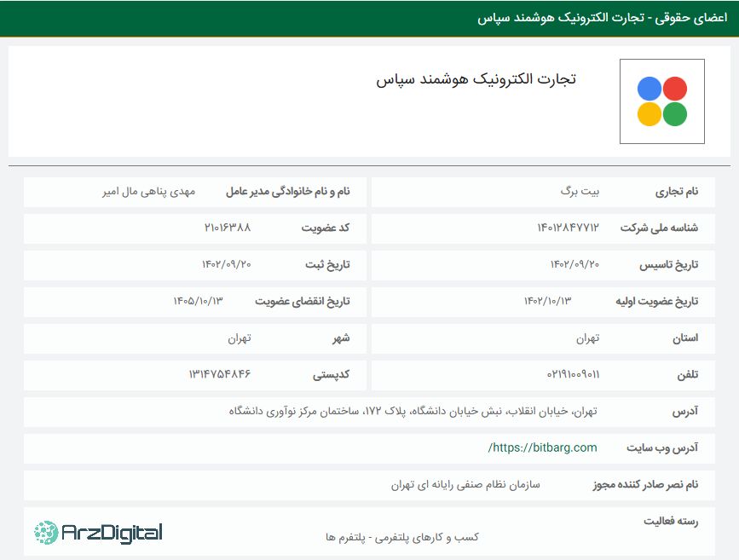Click the نام نصر صادر کننده مجوز label
Image resolution: width=739 pixels, height=560 pixels.
645,485
